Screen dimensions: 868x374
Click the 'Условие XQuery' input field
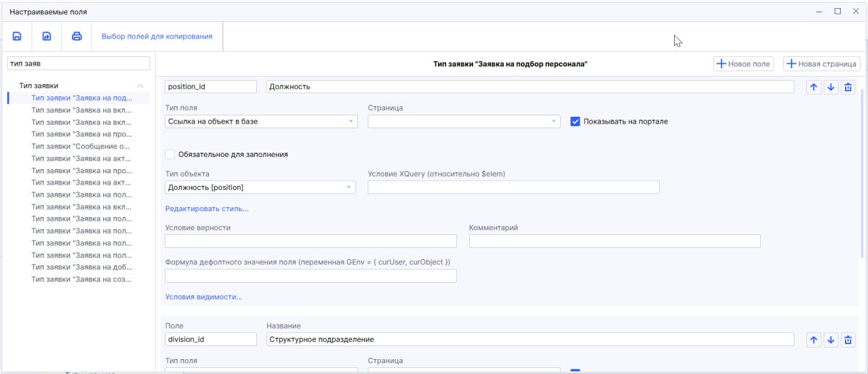(513, 187)
